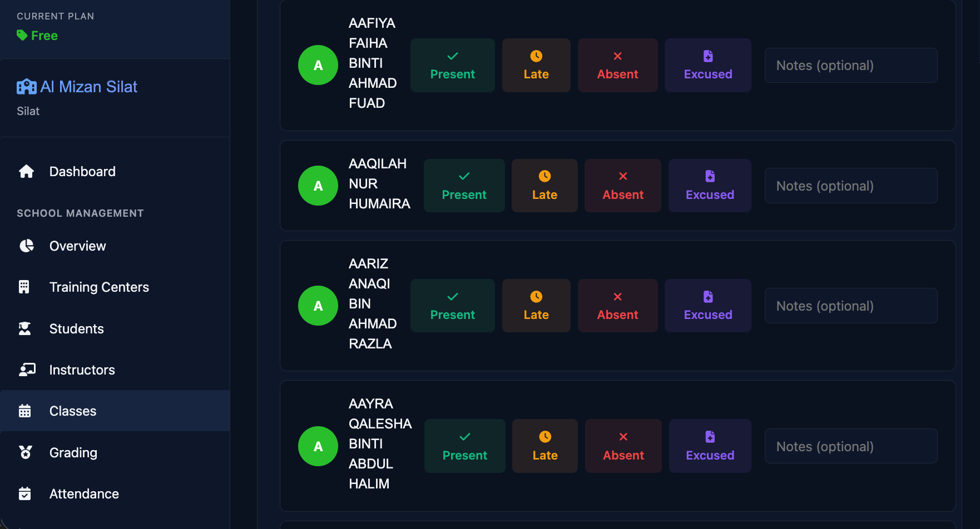Mark Aayra Qalesha as Excused
The height and width of the screenshot is (529, 980).
[710, 446]
